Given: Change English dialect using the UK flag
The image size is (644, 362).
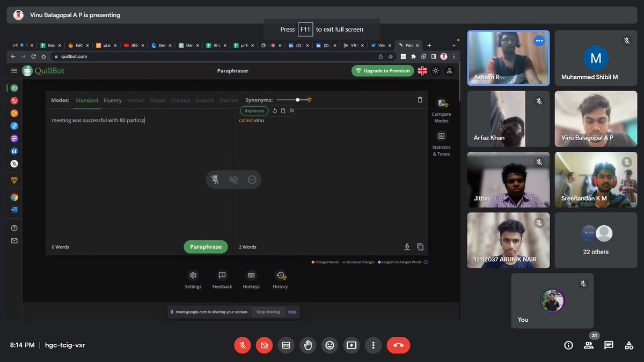Looking at the screenshot, I should coord(422,71).
